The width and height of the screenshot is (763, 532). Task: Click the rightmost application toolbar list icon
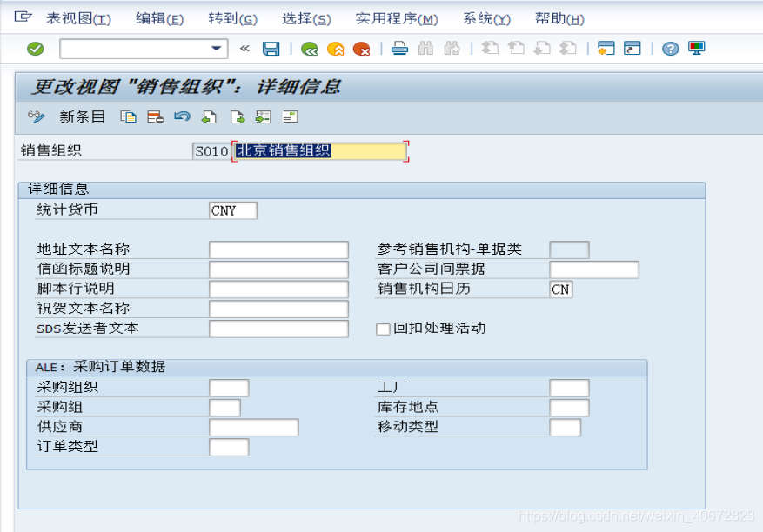291,116
